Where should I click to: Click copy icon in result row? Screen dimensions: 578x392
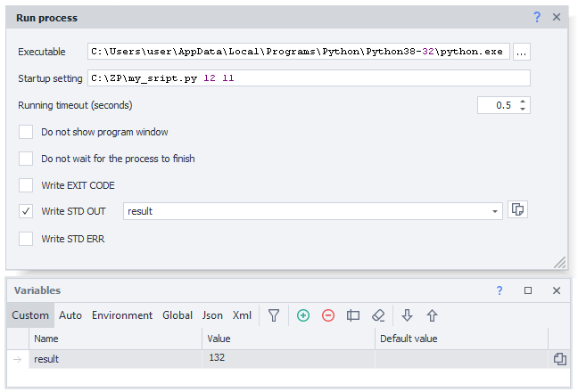point(560,359)
